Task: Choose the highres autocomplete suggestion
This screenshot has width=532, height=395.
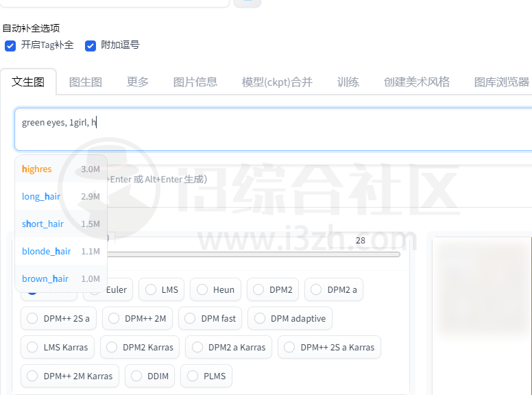Action: click(61, 169)
